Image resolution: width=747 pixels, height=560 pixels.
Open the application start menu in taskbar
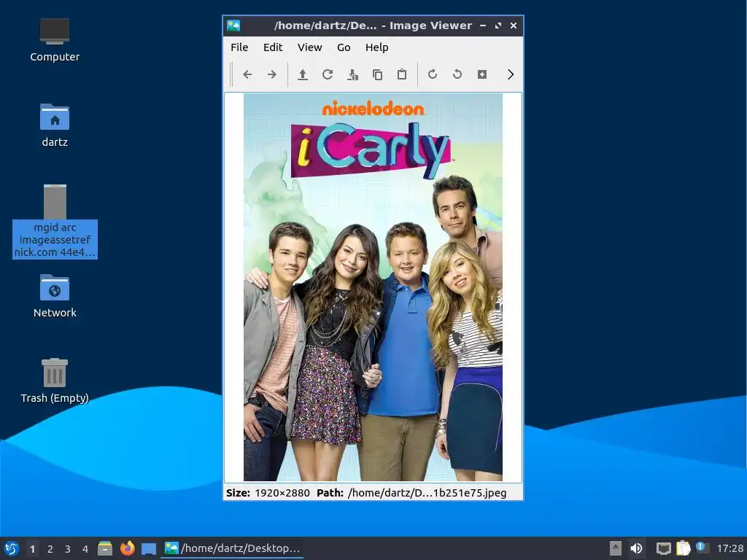(12, 548)
